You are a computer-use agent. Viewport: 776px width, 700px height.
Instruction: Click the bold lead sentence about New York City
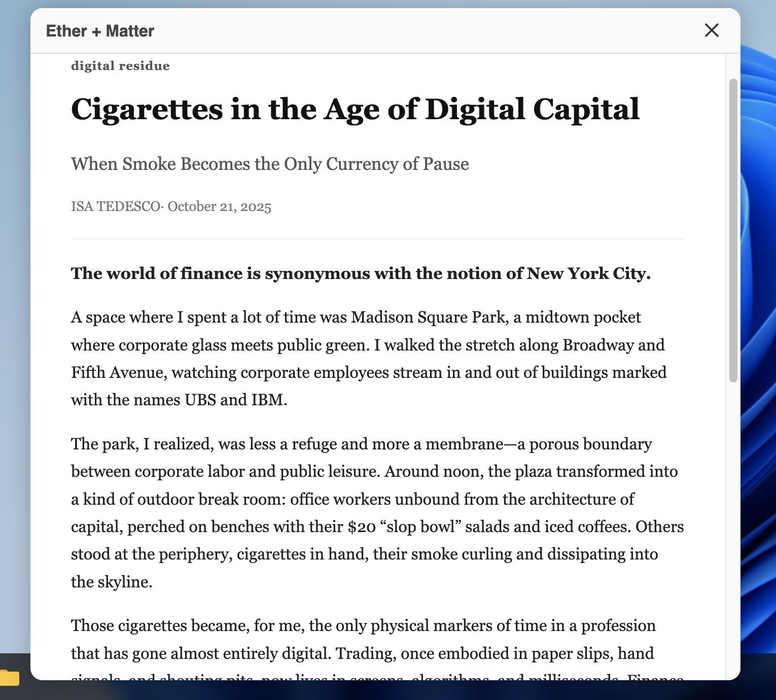click(x=361, y=273)
